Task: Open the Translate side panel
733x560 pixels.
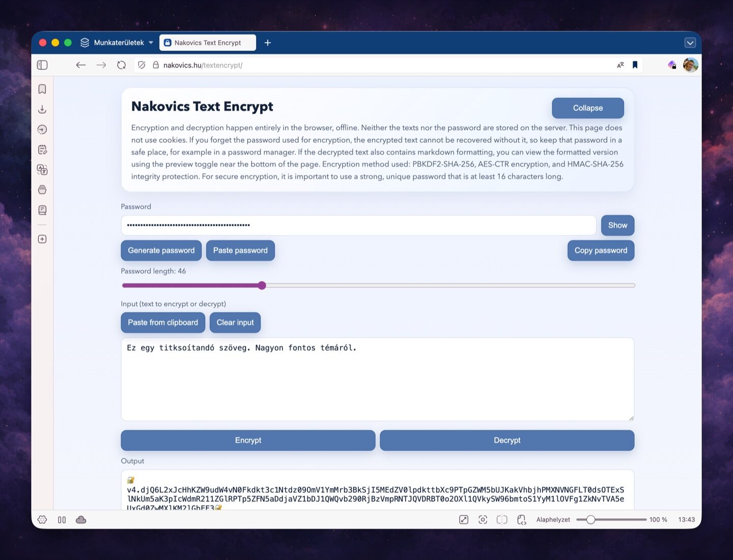Action: pyautogui.click(x=42, y=170)
